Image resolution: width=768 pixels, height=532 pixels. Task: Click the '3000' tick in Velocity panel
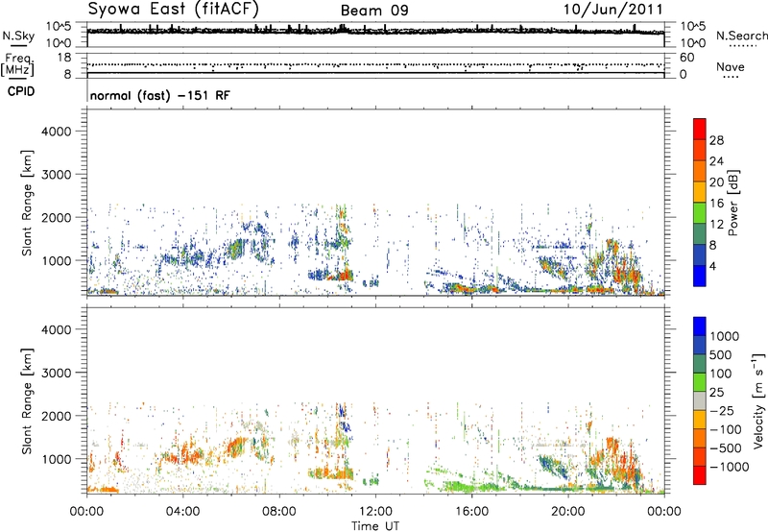(x=57, y=373)
